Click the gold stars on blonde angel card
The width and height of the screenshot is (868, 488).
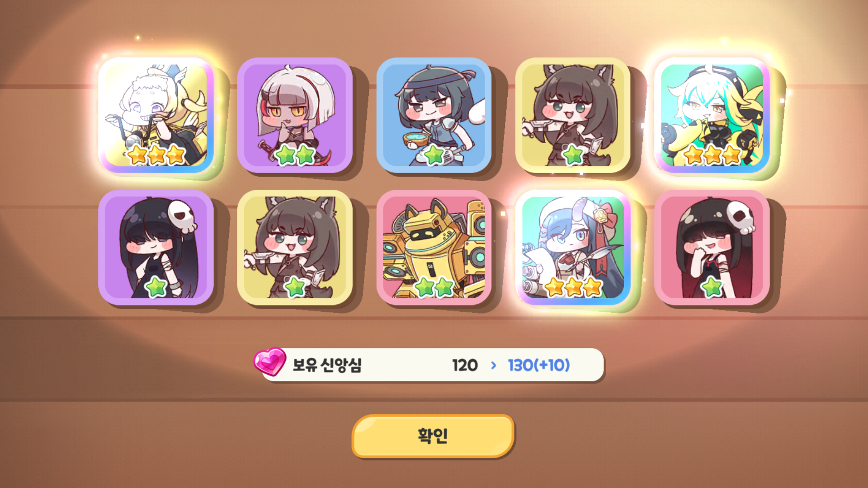point(156,155)
